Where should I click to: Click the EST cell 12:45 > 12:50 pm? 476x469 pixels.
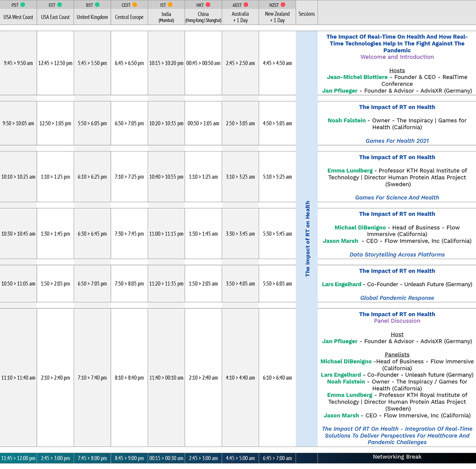point(55,63)
